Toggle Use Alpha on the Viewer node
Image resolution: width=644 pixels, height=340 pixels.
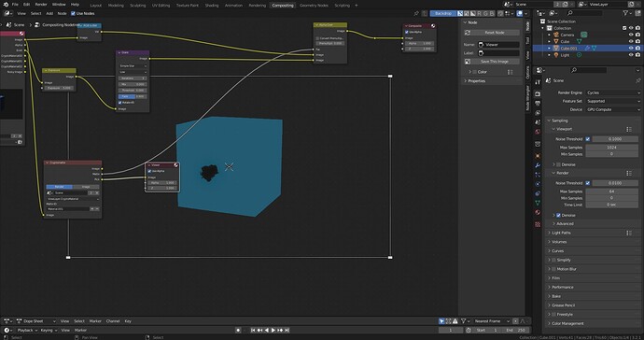click(149, 171)
